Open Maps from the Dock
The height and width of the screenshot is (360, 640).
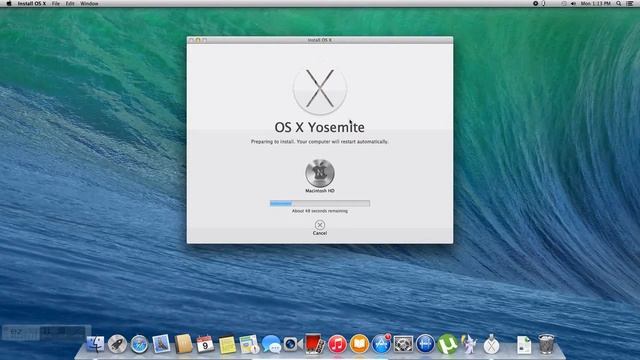(249, 344)
